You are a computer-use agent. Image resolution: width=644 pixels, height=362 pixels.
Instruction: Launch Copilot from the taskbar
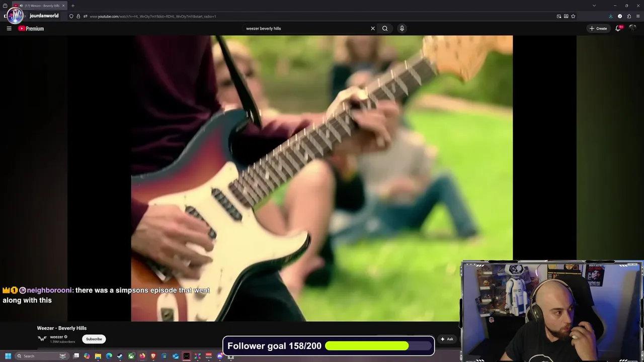[x=87, y=356]
